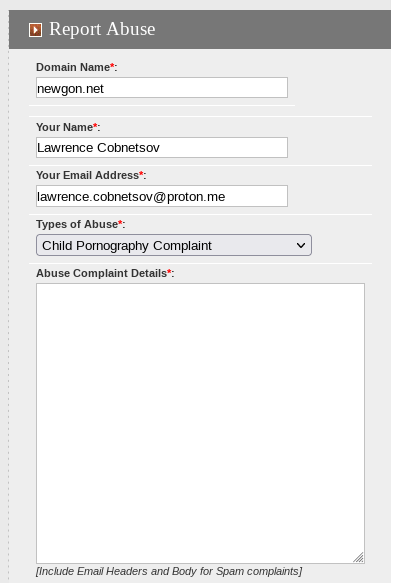Open the Types of Abuse dropdown
The image size is (401, 583).
(x=174, y=245)
